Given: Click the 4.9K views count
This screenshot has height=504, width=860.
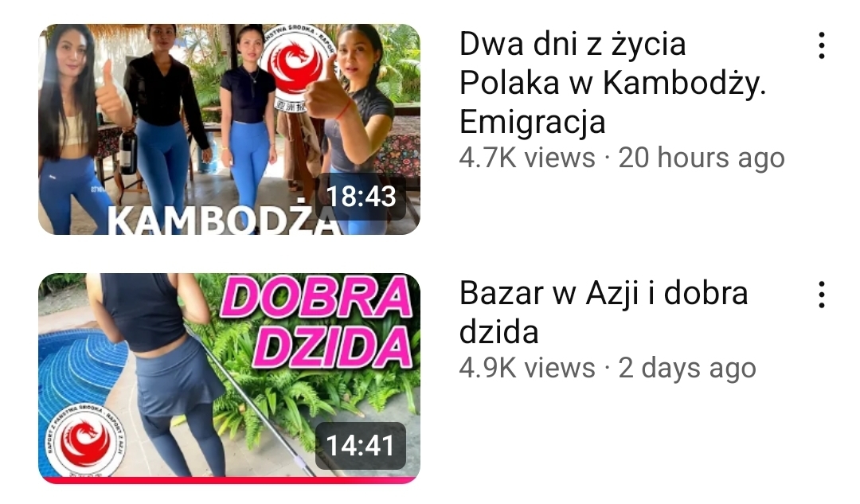Looking at the screenshot, I should [526, 367].
